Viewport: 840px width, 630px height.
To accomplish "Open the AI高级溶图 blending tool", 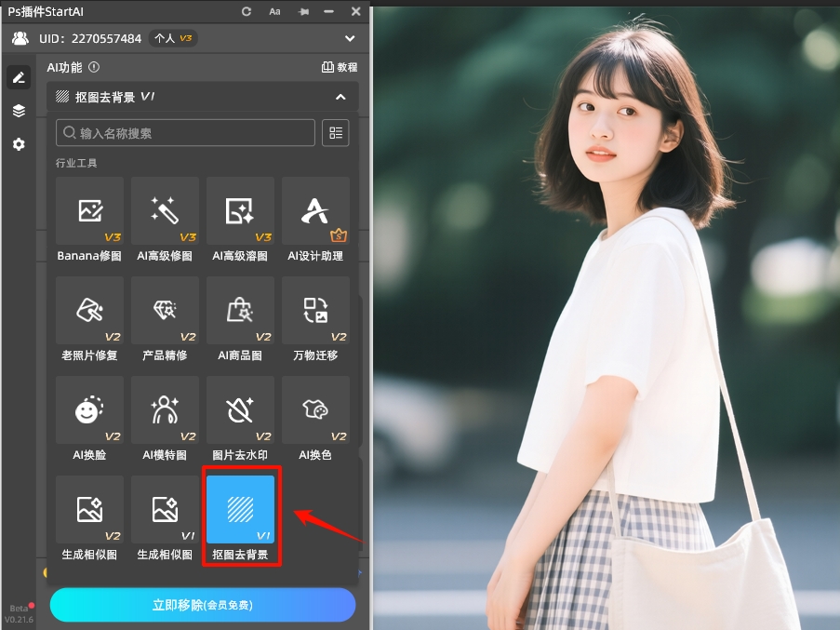I will [240, 211].
